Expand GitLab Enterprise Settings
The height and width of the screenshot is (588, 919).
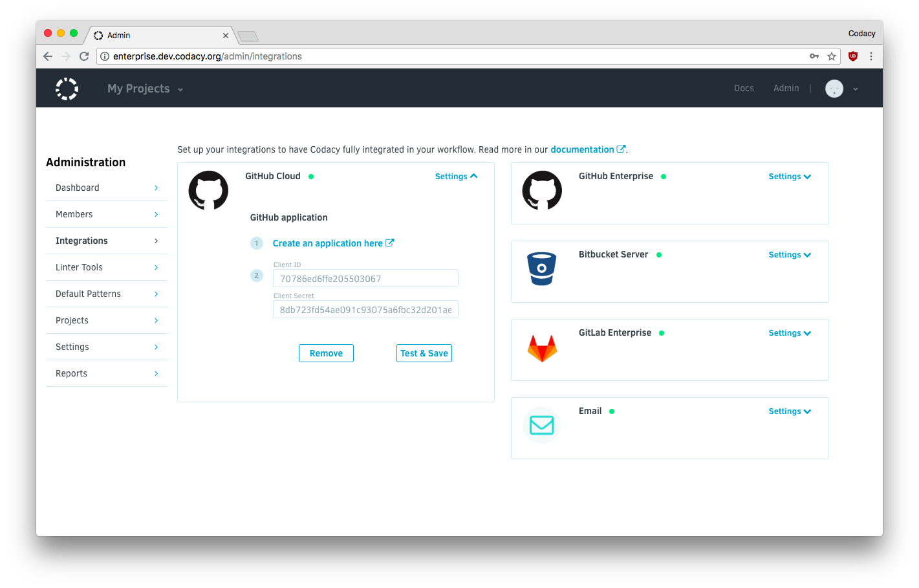(x=790, y=333)
